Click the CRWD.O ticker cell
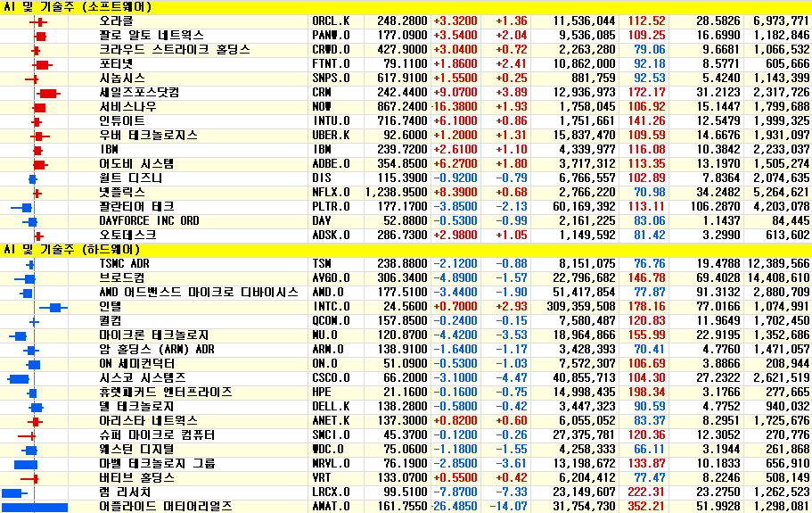This screenshot has width=812, height=513. tap(331, 50)
